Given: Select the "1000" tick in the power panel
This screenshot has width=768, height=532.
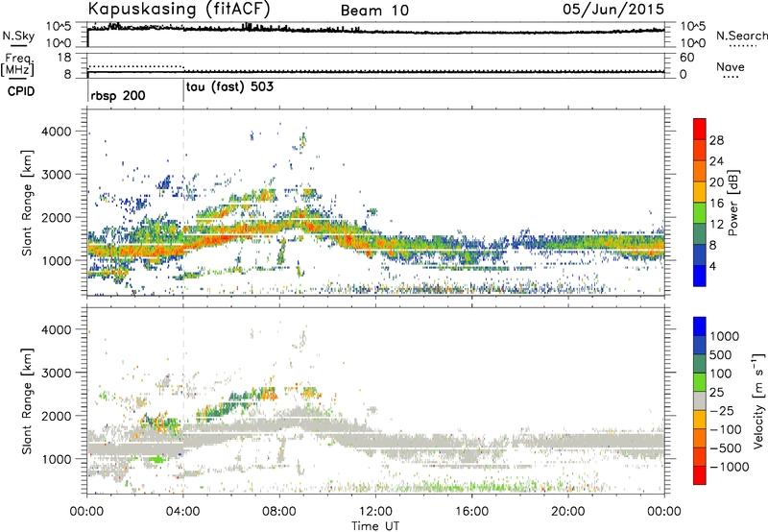Looking at the screenshot, I should point(57,260).
